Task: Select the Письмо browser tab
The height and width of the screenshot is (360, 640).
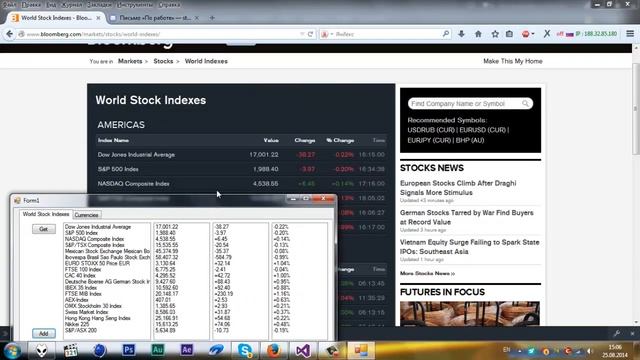Action: point(155,18)
